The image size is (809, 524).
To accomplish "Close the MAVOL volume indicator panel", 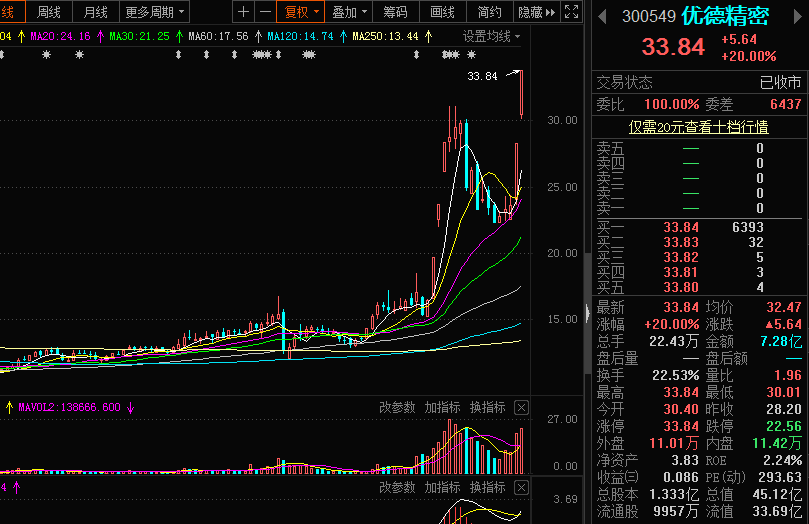I will 522,408.
